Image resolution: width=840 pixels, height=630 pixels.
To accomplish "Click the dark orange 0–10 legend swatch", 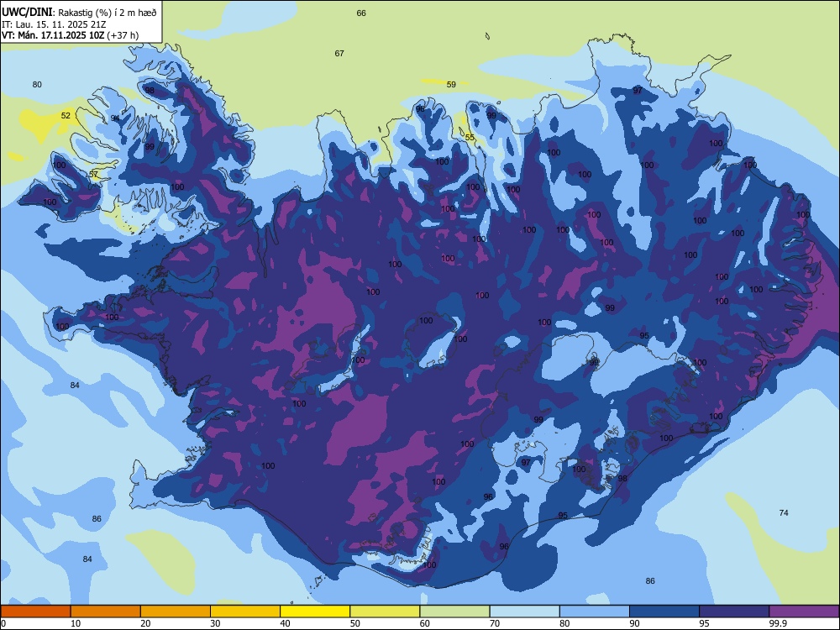I will click(35, 612).
